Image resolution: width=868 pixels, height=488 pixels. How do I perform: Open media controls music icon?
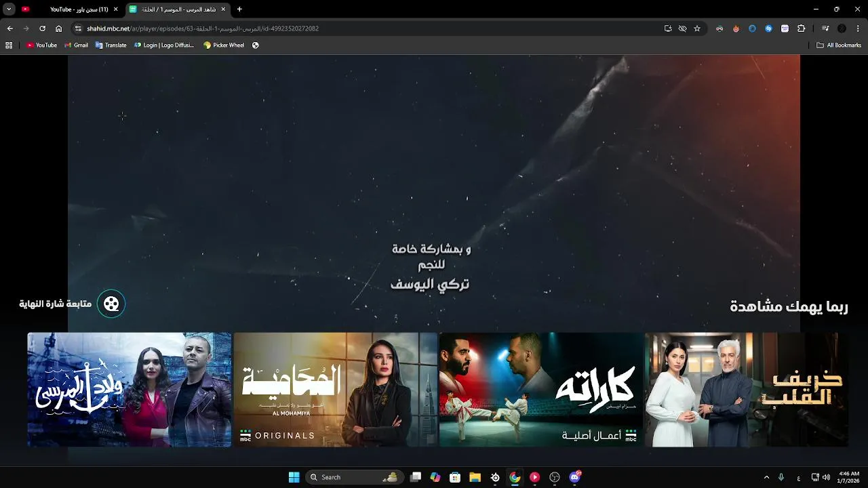(x=825, y=28)
